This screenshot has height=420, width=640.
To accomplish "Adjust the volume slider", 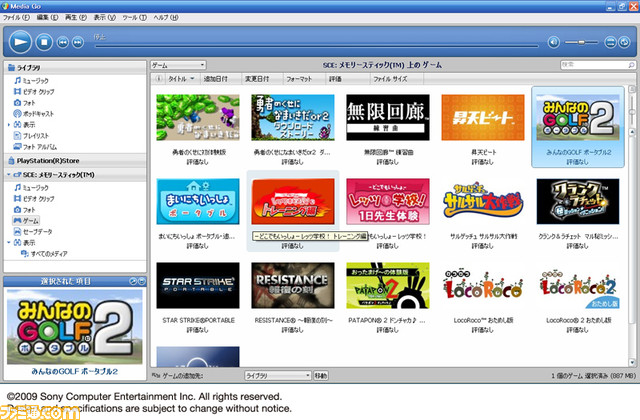I will (x=581, y=42).
